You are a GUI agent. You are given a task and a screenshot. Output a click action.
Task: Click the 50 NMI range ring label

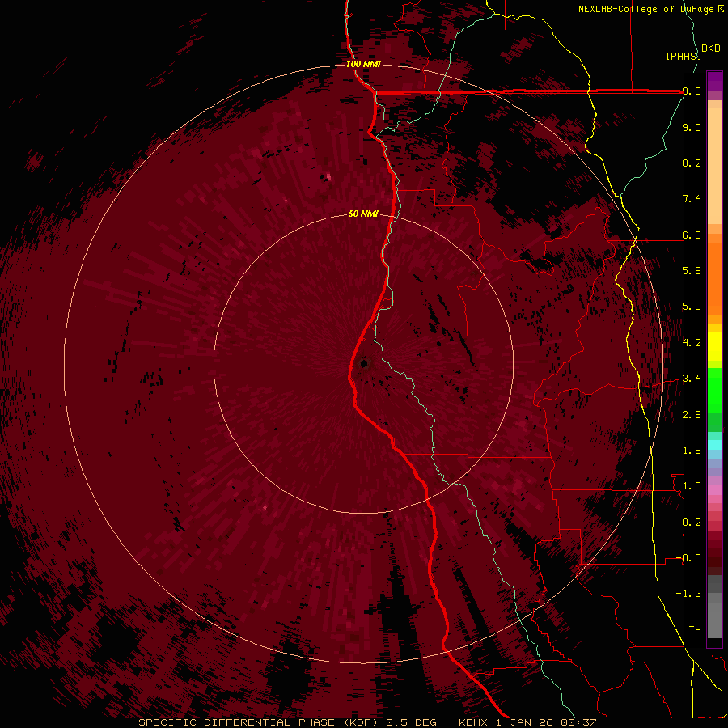point(363,214)
